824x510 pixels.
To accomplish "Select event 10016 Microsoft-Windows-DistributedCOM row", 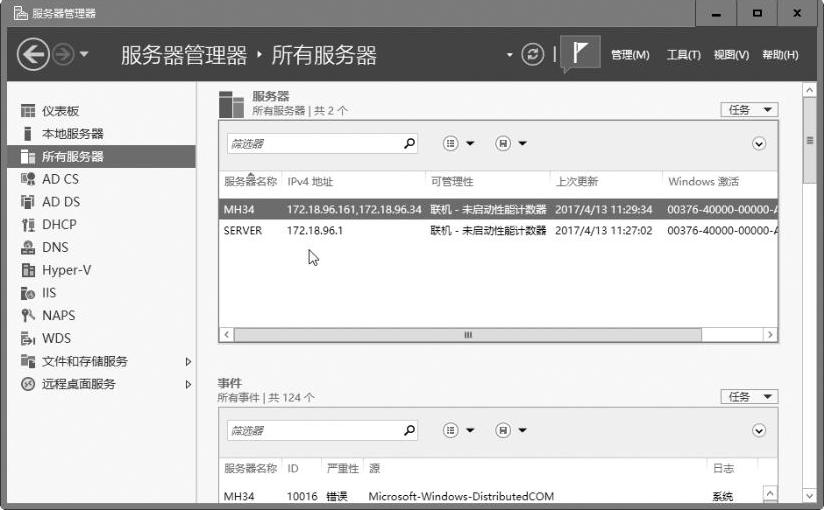I will click(x=490, y=496).
